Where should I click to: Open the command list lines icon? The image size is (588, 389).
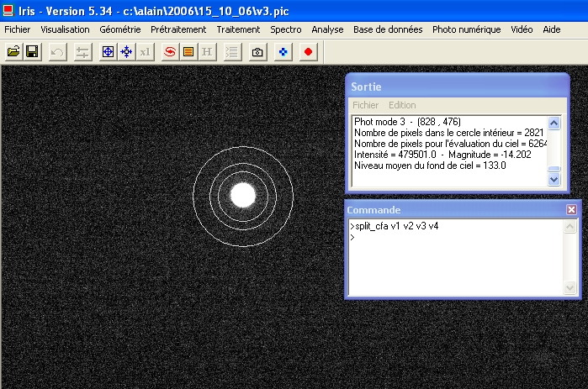click(x=232, y=51)
